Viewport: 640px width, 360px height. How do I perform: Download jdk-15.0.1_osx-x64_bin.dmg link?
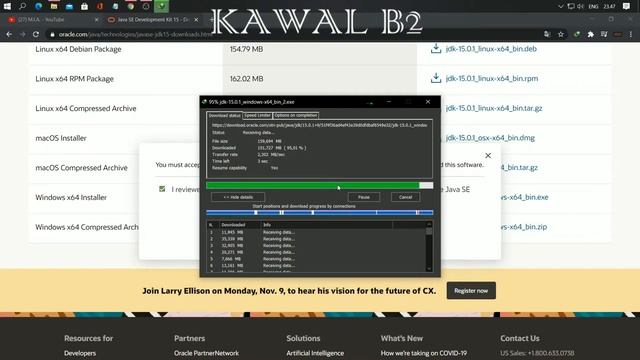tap(490, 138)
